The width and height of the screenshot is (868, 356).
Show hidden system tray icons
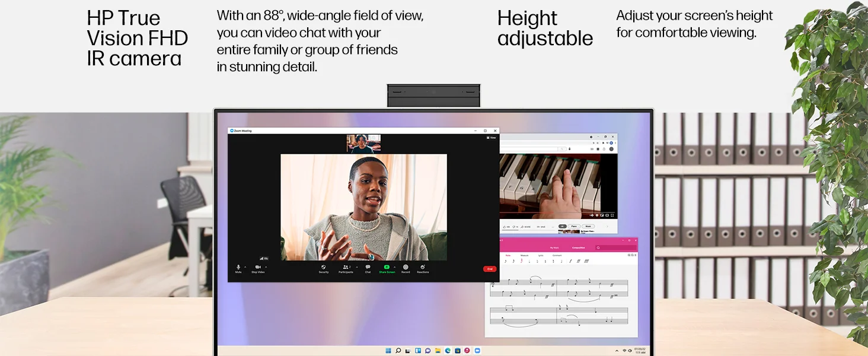pyautogui.click(x=617, y=351)
